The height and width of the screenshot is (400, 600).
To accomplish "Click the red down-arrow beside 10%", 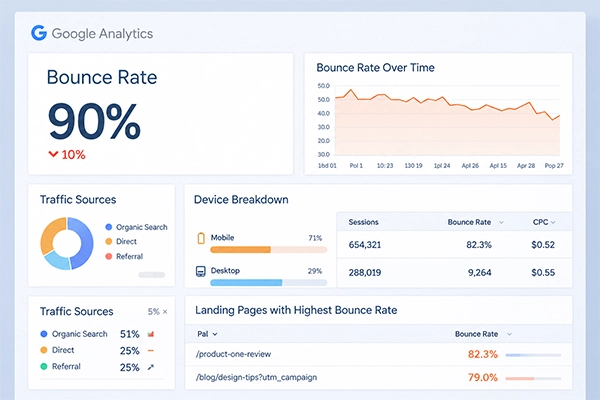I will 53,154.
